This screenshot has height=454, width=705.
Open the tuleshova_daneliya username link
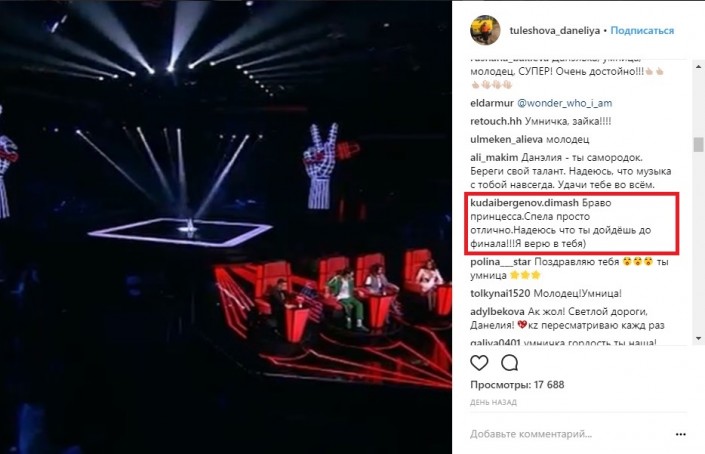[x=554, y=31]
